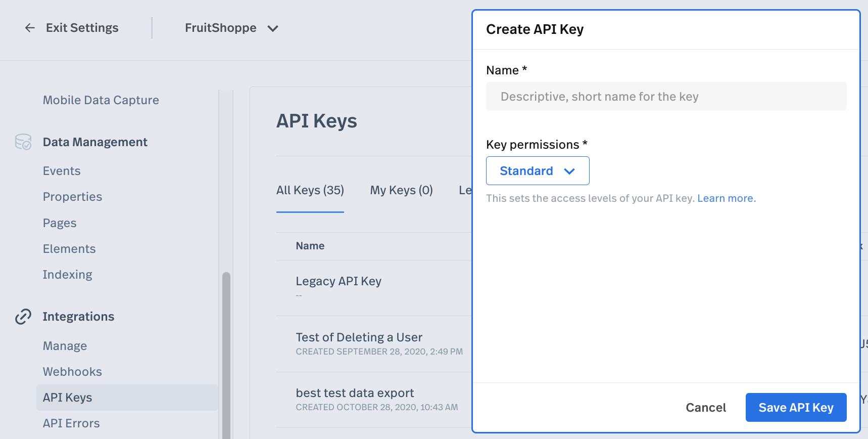This screenshot has height=439, width=868.
Task: Switch to the My Keys (0) tab
Action: pyautogui.click(x=401, y=190)
